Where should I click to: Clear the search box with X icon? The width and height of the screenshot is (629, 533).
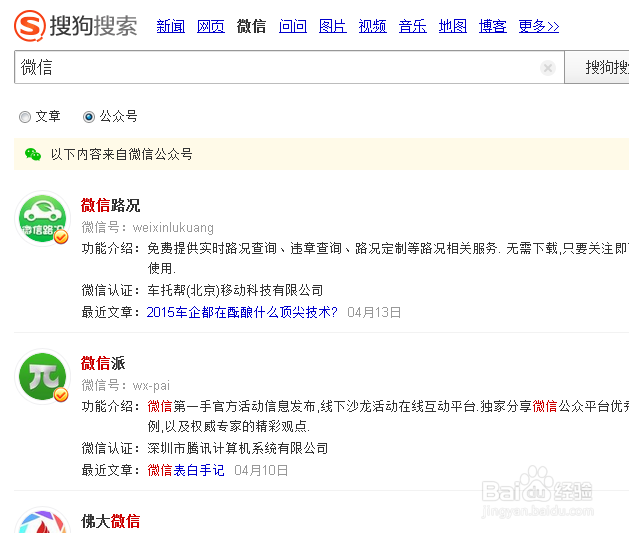[x=548, y=68]
